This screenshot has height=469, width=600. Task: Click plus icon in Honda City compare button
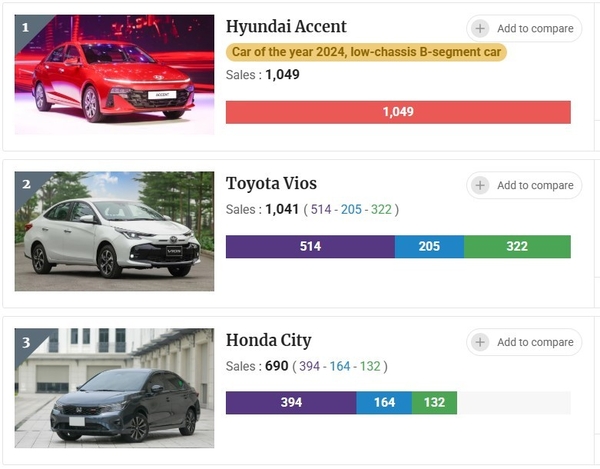click(x=481, y=342)
